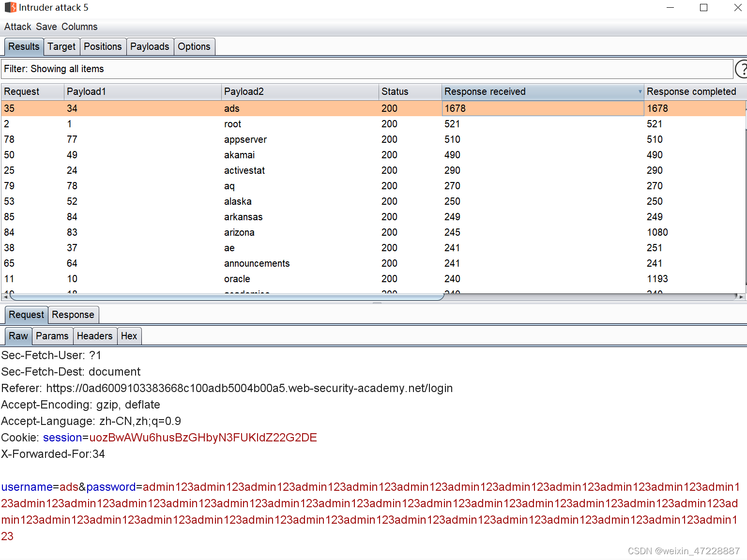747x560 pixels.
Task: Select the row with payload appserver
Action: click(x=373, y=139)
